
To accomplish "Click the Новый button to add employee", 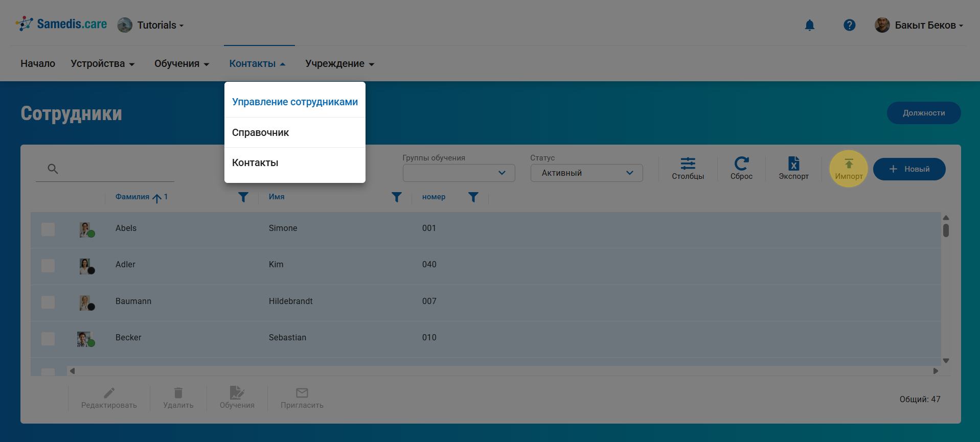I will tap(909, 169).
